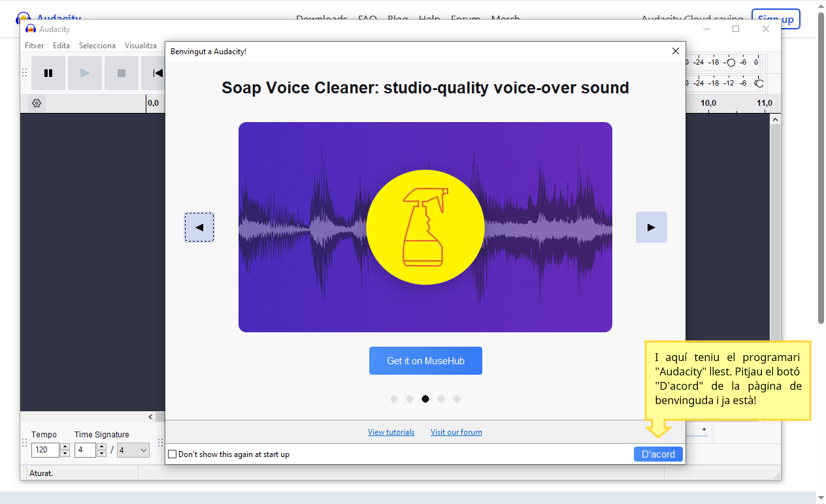
Task: Select the fourth slide indicator dot
Action: pos(441,399)
